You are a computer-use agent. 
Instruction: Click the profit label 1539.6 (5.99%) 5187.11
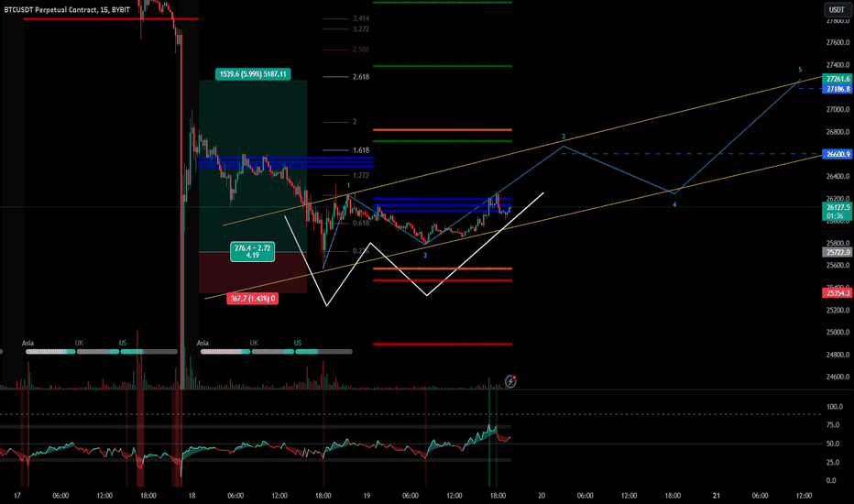253,74
